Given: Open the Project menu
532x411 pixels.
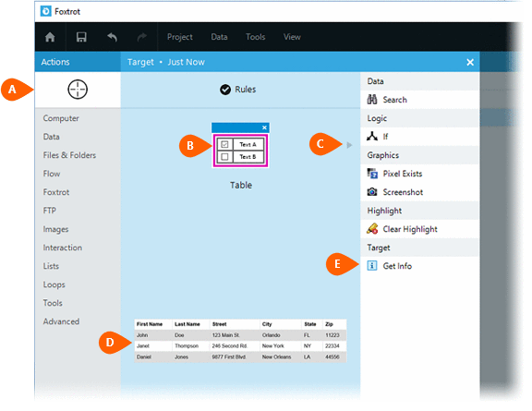Looking at the screenshot, I should [180, 37].
